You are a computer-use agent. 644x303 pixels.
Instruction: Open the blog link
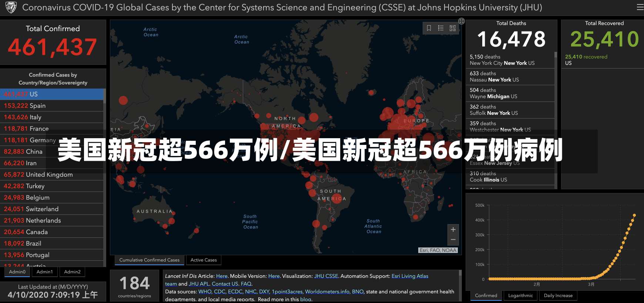coord(305,299)
